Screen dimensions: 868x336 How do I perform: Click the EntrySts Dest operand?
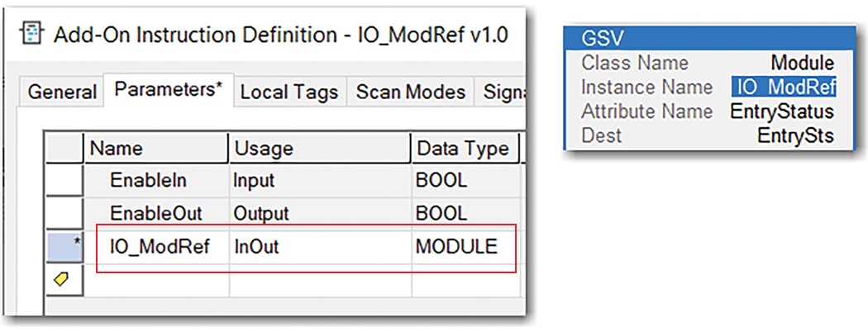[795, 135]
